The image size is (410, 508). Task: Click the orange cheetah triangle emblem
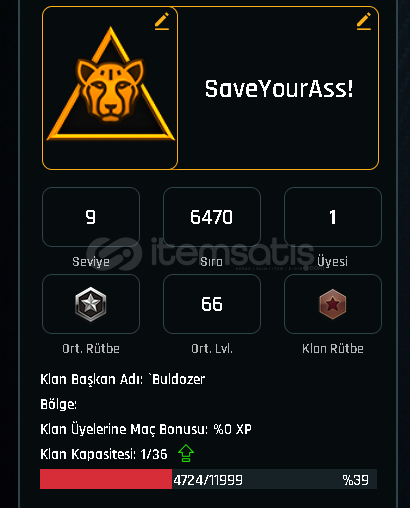[111, 84]
